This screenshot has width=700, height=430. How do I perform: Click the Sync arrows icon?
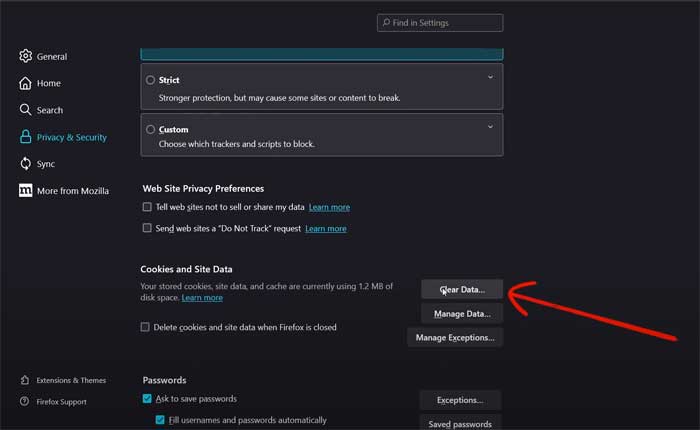(x=25, y=164)
